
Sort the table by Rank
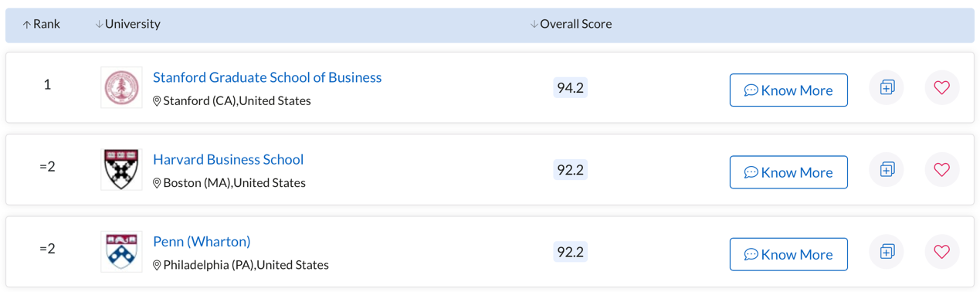point(41,24)
